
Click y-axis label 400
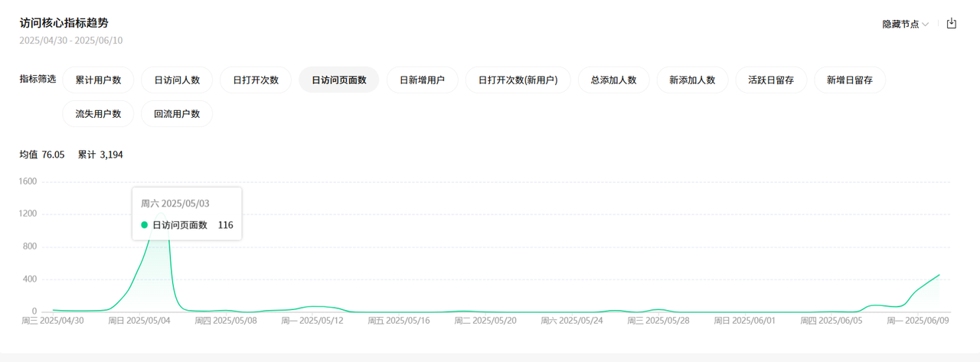[30, 279]
